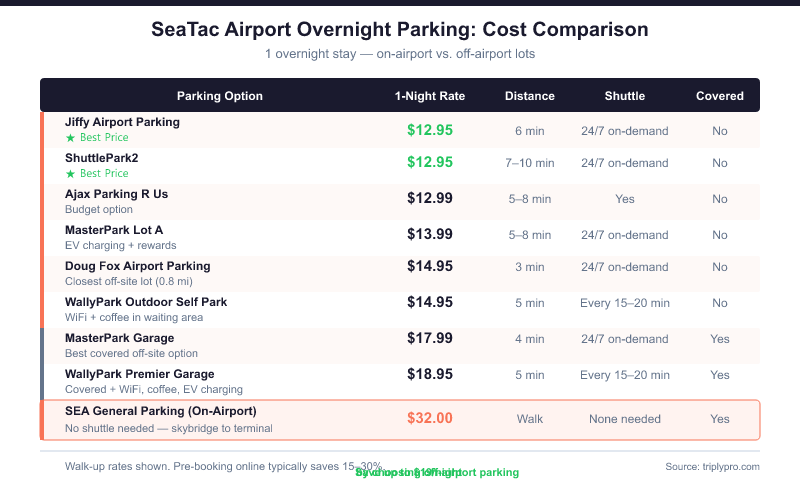
Task: Click the Best Price star under ShuttlePark2
Action: click(70, 174)
